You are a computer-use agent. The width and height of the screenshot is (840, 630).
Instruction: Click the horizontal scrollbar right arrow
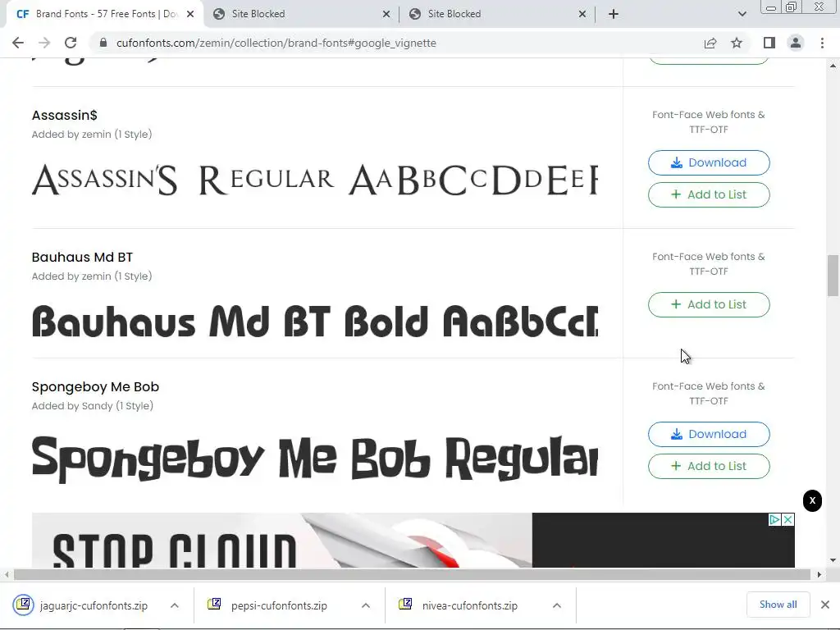click(x=819, y=575)
